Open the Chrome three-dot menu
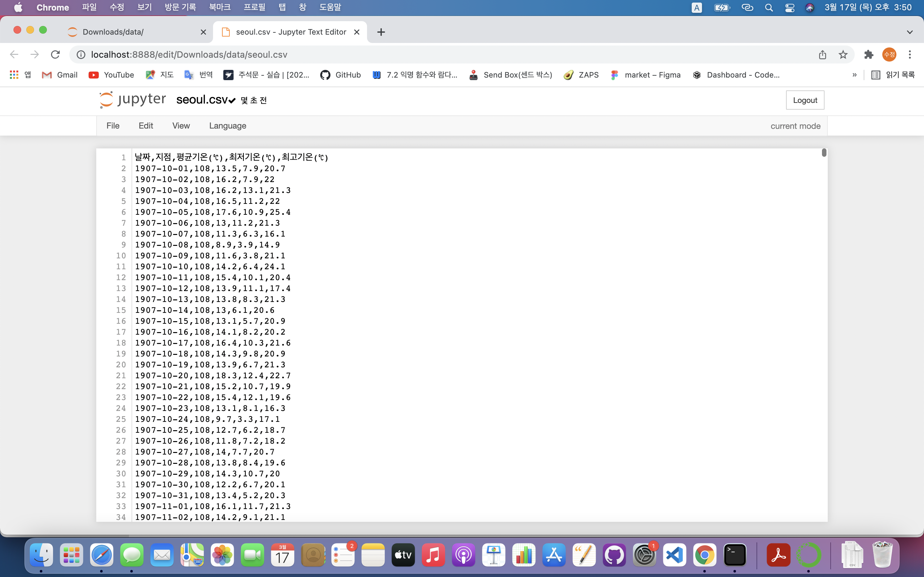The width and height of the screenshot is (924, 577). coord(910,54)
